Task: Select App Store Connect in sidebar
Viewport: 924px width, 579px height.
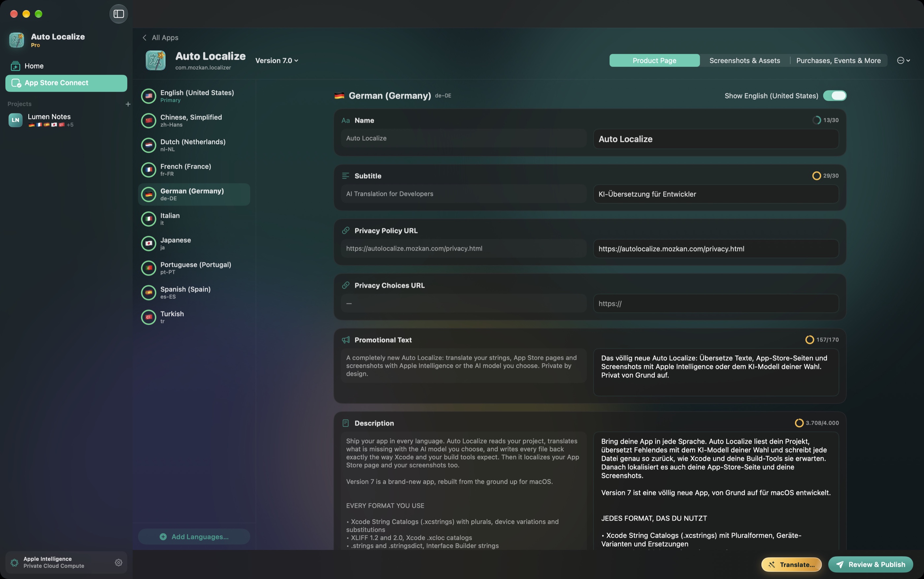Action: coord(66,83)
